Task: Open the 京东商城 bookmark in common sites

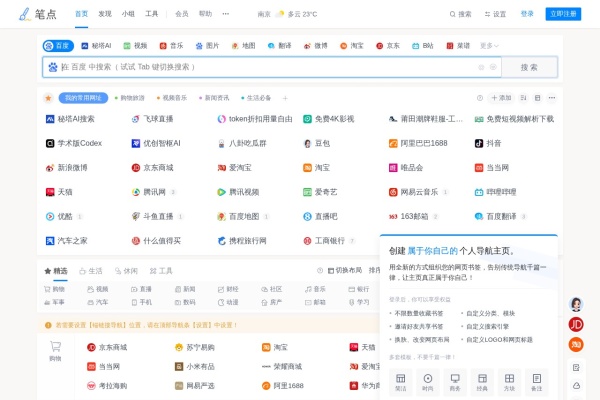Action: [x=152, y=168]
